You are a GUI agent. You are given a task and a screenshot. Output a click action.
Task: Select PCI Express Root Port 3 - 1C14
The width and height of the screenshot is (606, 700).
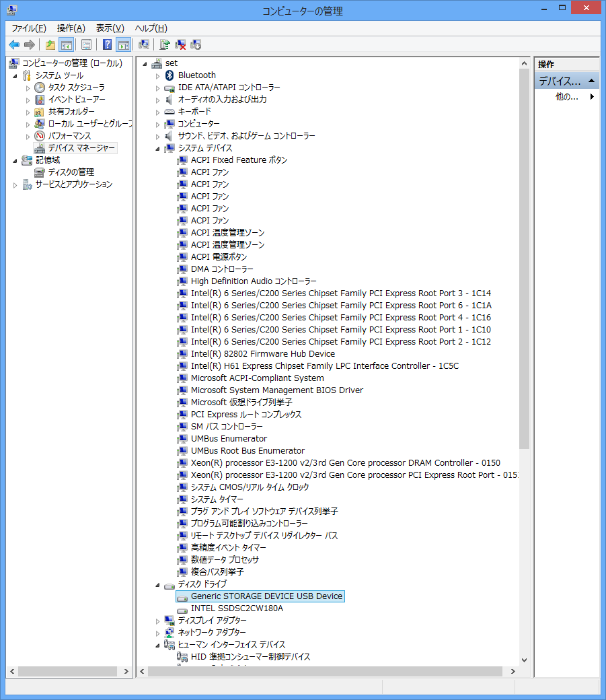pyautogui.click(x=341, y=293)
